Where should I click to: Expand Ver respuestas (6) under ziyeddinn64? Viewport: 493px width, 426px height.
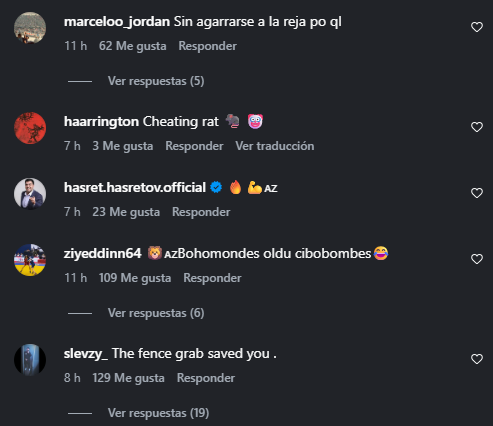[x=156, y=313]
